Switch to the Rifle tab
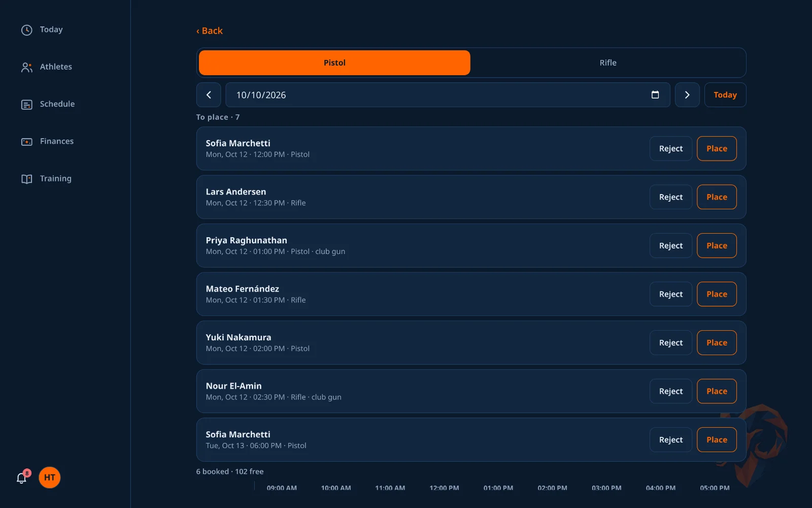The width and height of the screenshot is (812, 508). (608, 63)
